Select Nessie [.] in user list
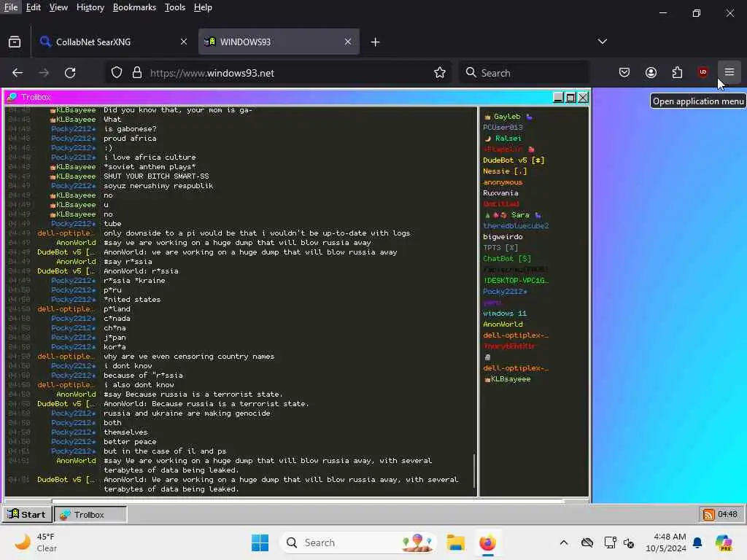 pos(505,171)
